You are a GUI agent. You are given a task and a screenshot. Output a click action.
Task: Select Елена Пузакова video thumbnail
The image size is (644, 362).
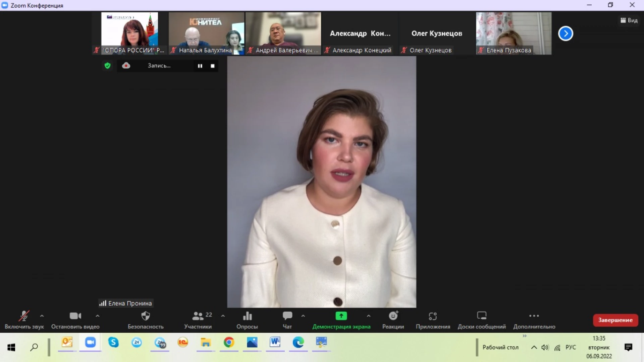pos(514,33)
